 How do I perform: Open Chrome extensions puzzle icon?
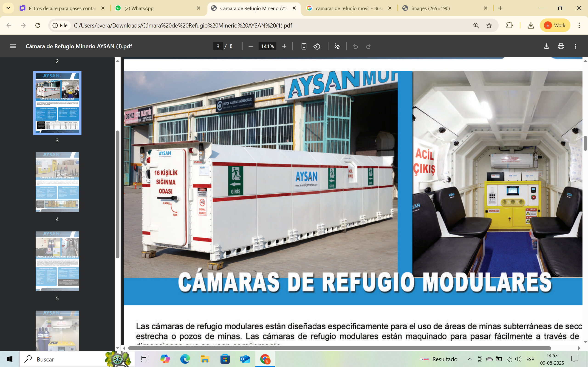click(x=509, y=25)
